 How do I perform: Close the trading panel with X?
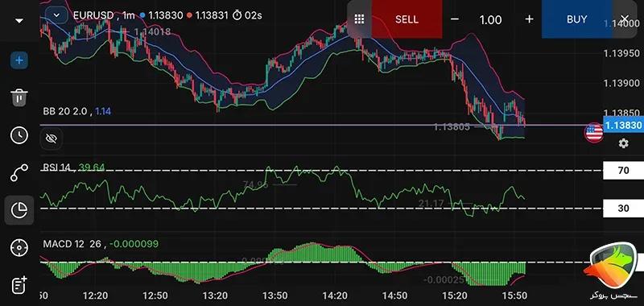tap(625, 19)
